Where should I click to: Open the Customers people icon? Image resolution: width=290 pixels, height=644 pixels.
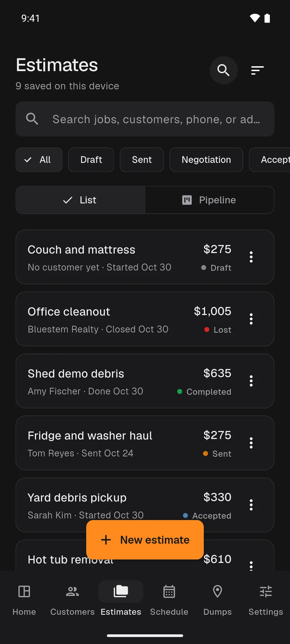[72, 591]
